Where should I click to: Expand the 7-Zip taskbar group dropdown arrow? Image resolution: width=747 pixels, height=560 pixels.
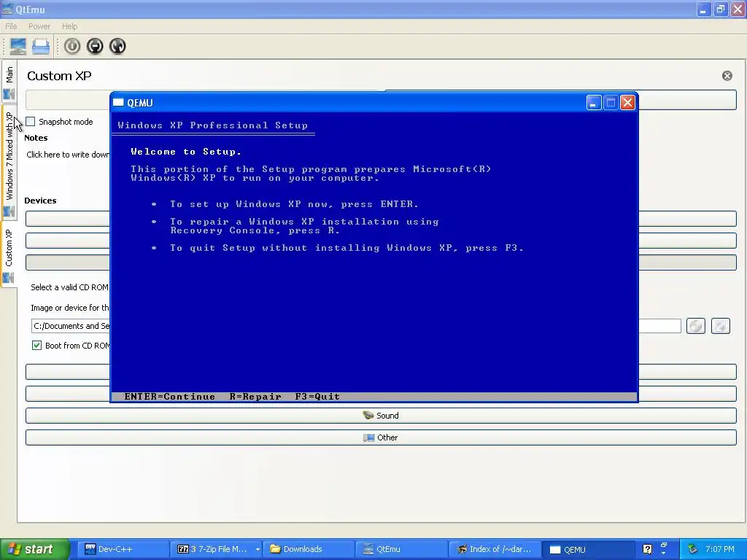[x=258, y=550]
